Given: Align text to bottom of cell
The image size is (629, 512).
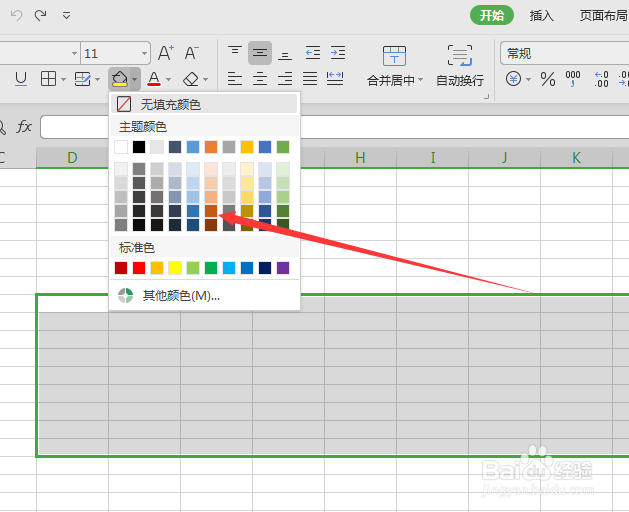Looking at the screenshot, I should [x=285, y=53].
